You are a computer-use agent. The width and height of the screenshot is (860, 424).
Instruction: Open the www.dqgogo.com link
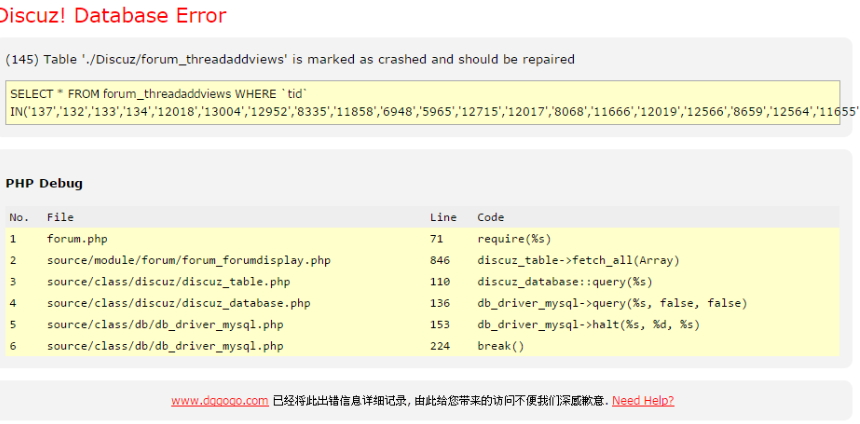pos(219,400)
